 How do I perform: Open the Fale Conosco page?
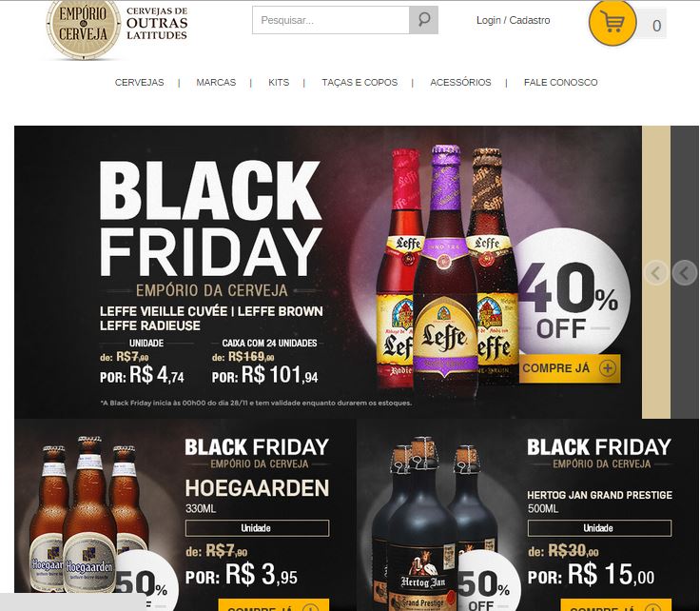click(x=560, y=82)
